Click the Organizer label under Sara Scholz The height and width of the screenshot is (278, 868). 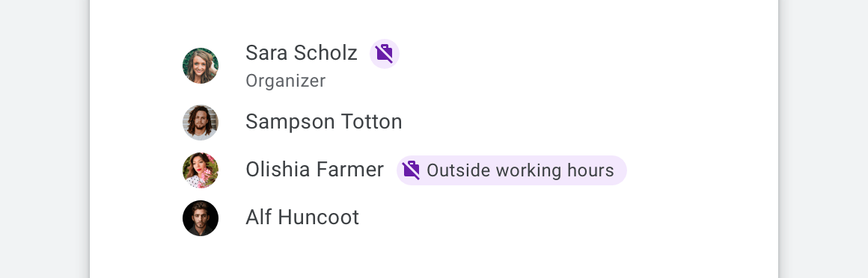click(286, 81)
